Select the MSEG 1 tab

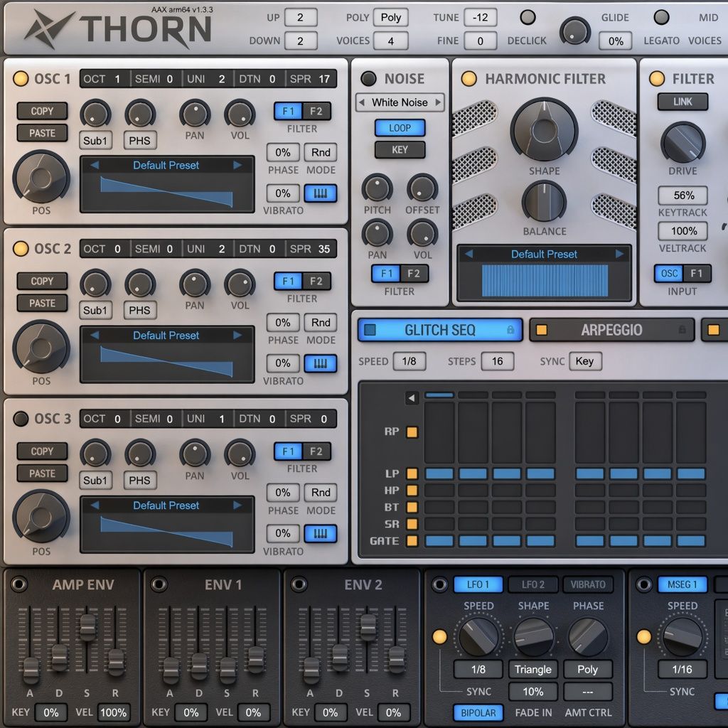(x=682, y=584)
